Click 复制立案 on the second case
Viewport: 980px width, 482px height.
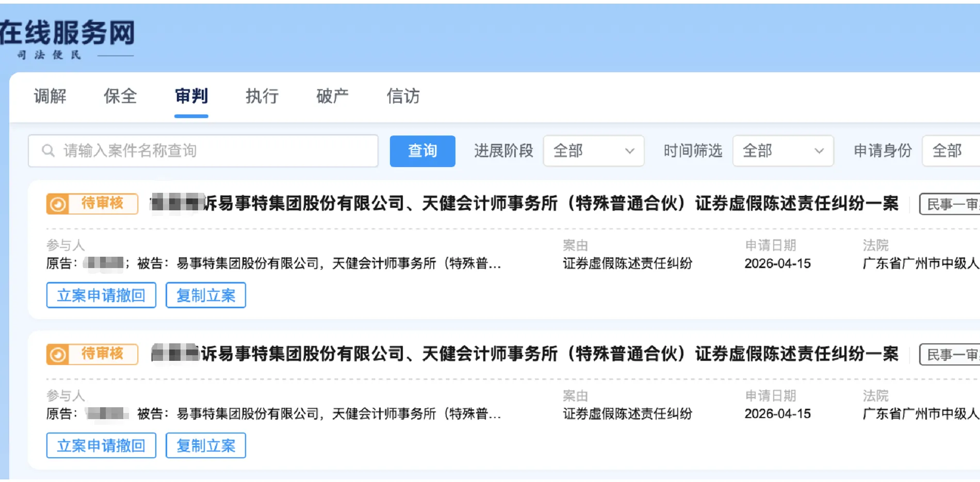pos(206,446)
